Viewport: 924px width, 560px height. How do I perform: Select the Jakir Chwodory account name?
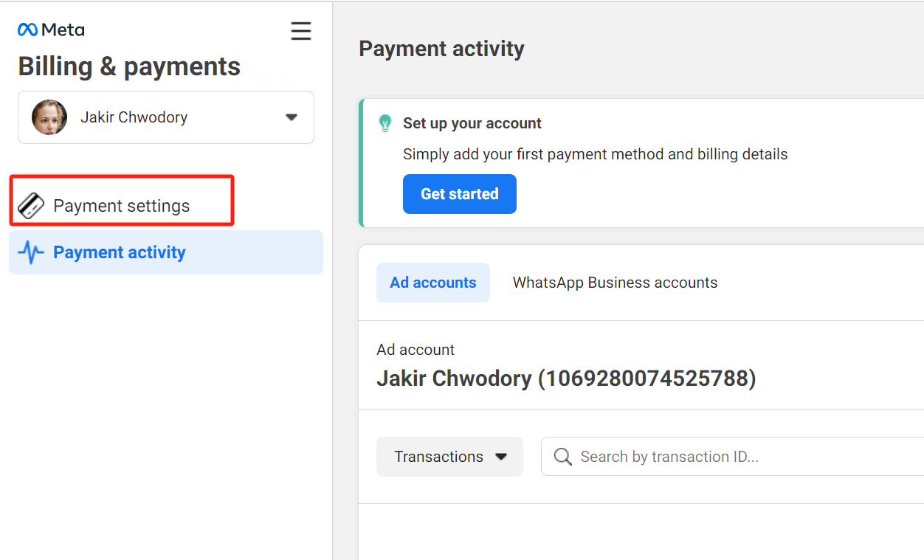pyautogui.click(x=134, y=117)
